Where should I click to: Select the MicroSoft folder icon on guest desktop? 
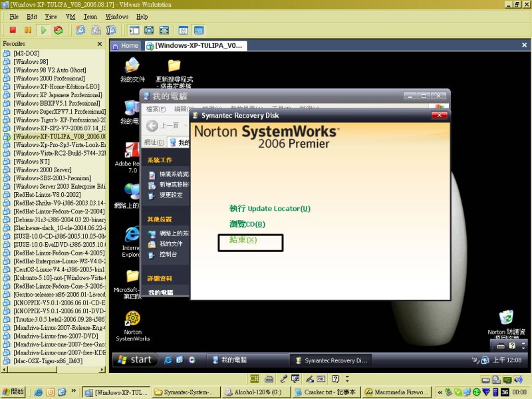click(x=128, y=285)
